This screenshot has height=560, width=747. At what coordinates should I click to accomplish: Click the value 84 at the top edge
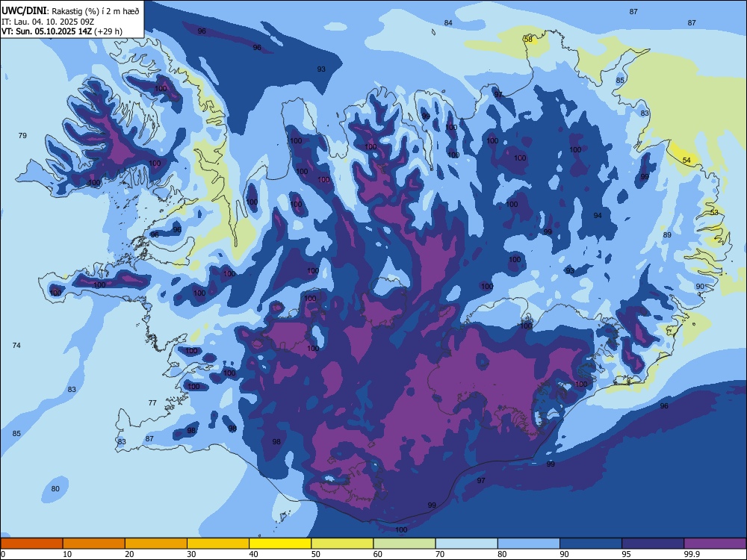pyautogui.click(x=448, y=23)
